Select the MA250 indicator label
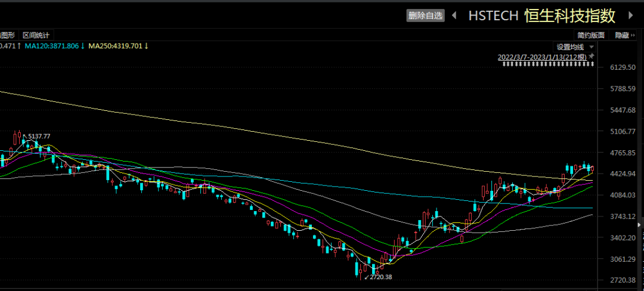The image size is (644, 291). 118,46
